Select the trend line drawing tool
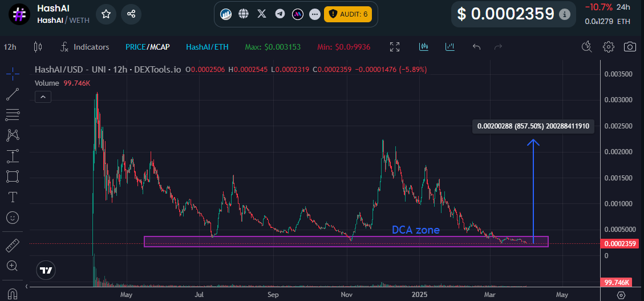Viewport: 644px width, 301px height. 13,95
